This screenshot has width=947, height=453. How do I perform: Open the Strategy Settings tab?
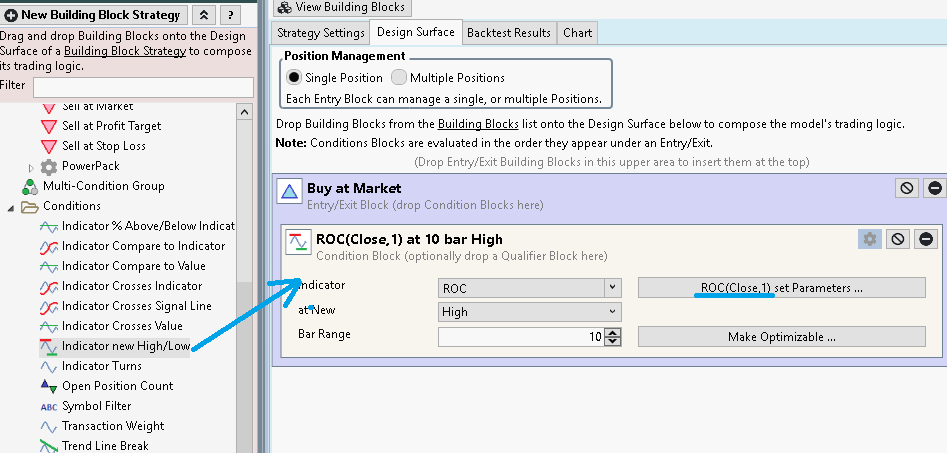pos(321,33)
